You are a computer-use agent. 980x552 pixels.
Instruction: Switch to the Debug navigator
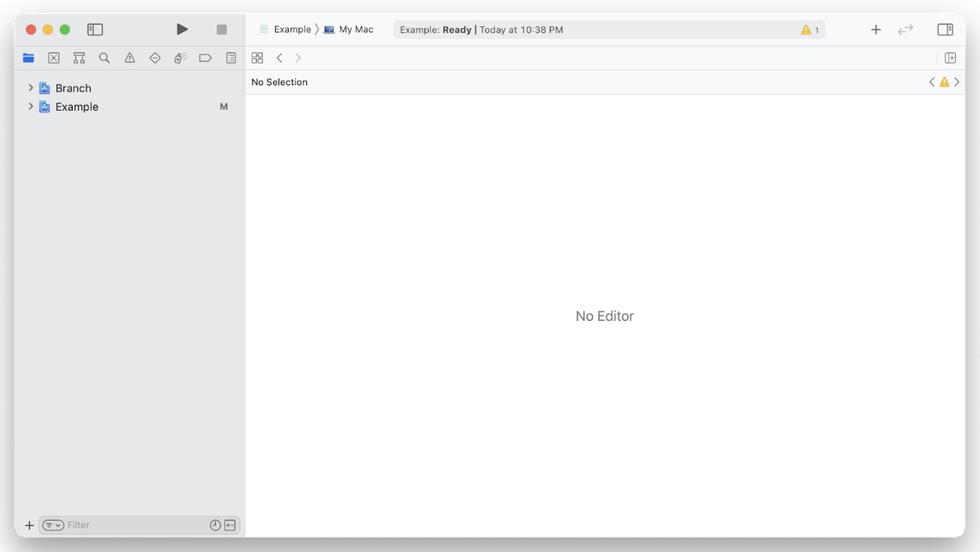click(x=180, y=58)
